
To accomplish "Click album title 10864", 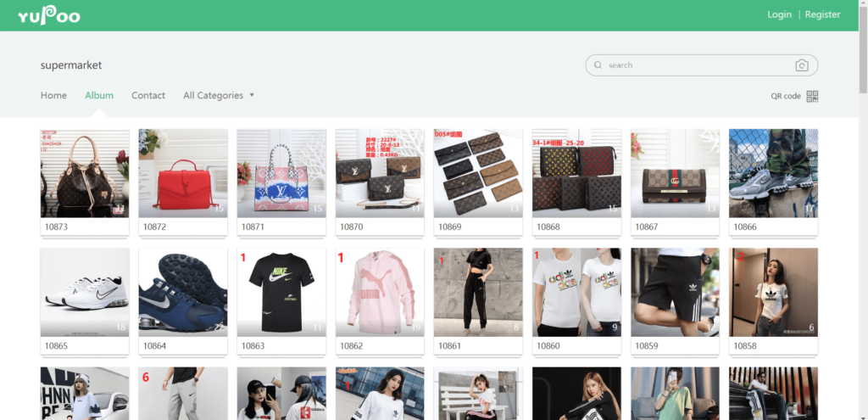I will [154, 345].
